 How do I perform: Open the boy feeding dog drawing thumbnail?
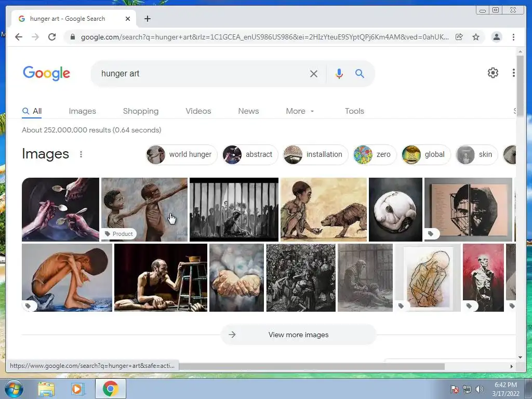(x=324, y=210)
